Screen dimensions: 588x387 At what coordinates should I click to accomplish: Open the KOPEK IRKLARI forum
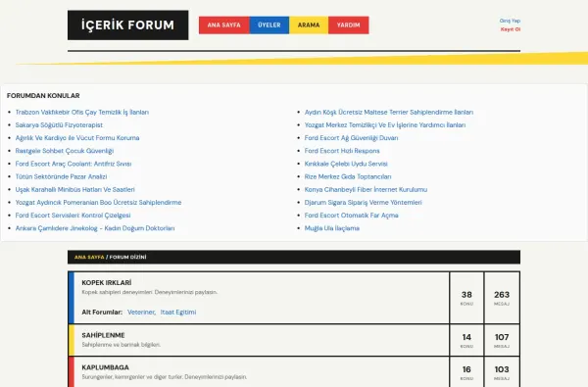[x=107, y=283]
